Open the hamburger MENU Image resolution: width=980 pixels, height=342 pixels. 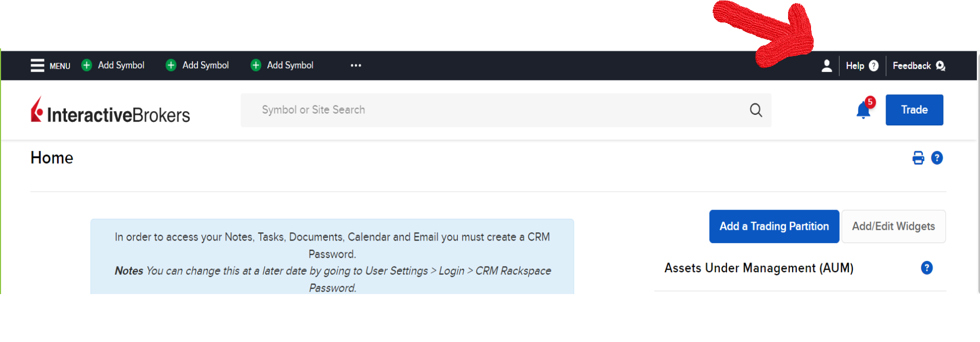pyautogui.click(x=50, y=66)
